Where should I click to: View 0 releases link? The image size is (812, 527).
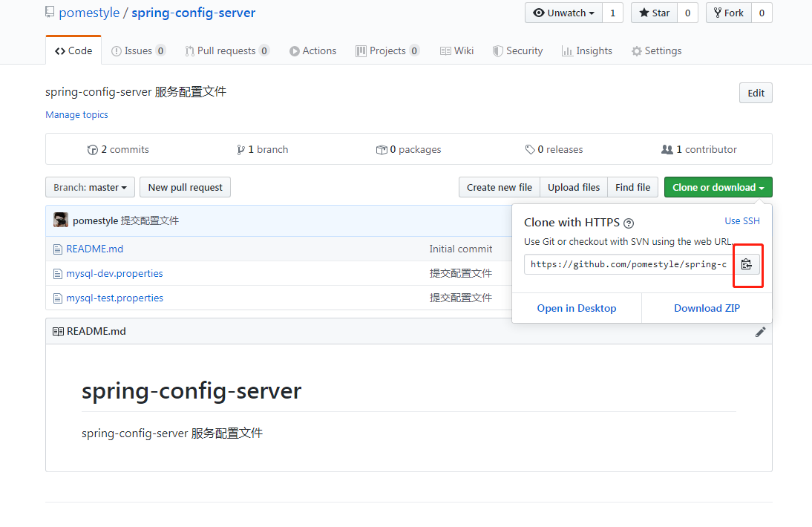554,150
